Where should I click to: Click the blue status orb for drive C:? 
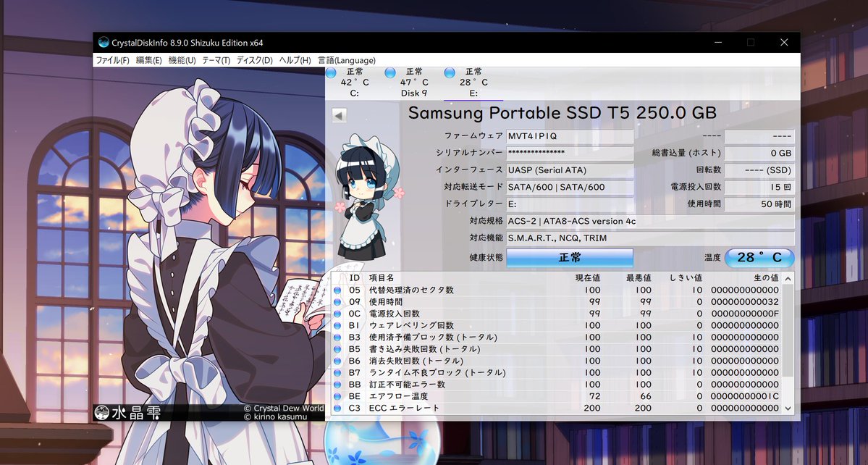click(x=331, y=72)
